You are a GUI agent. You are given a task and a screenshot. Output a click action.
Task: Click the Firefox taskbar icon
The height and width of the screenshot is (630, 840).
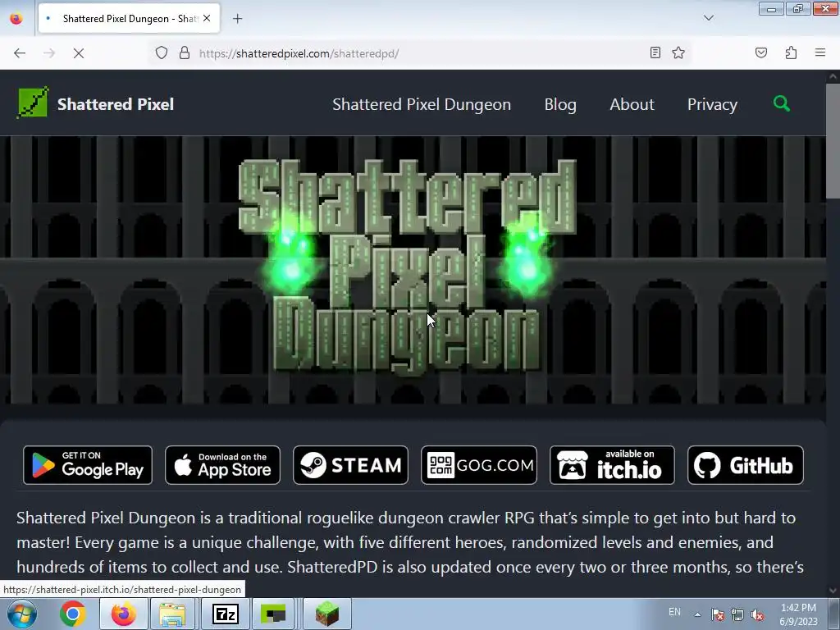(x=124, y=614)
